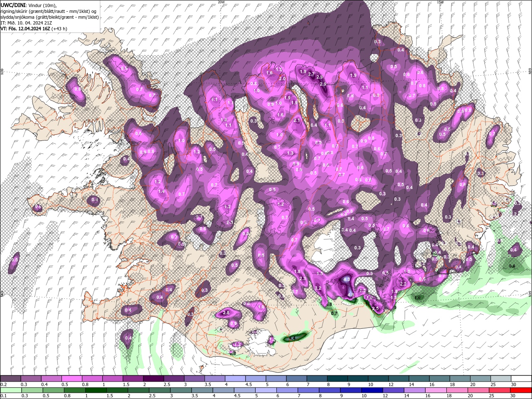Pick bottom-row red swatch 25 to 30
The image size is (532, 399).
[x=500, y=390]
